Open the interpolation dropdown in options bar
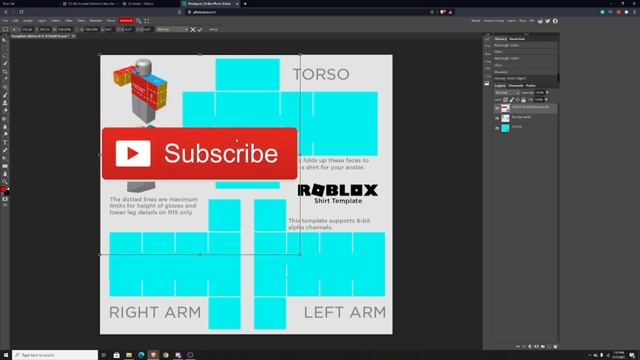The width and height of the screenshot is (640, 360). tap(172, 29)
